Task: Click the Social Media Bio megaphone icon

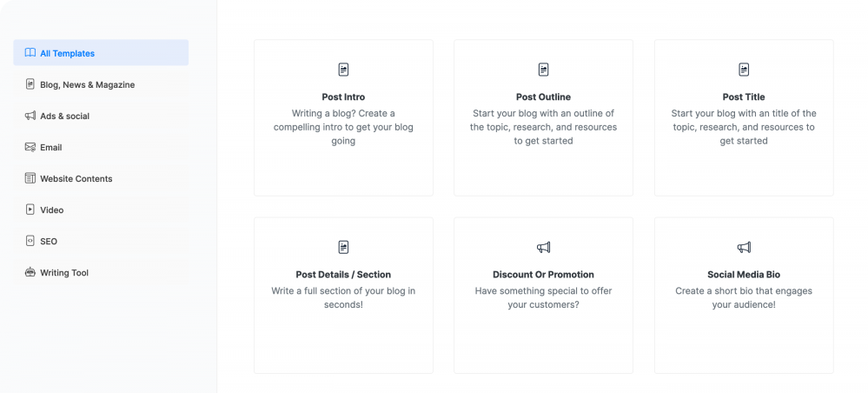Action: point(744,247)
